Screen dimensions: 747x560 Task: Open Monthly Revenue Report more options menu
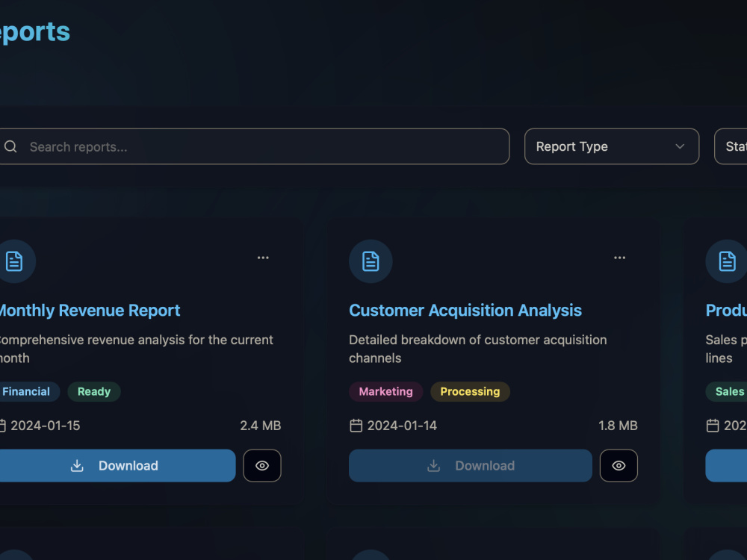[x=263, y=258]
